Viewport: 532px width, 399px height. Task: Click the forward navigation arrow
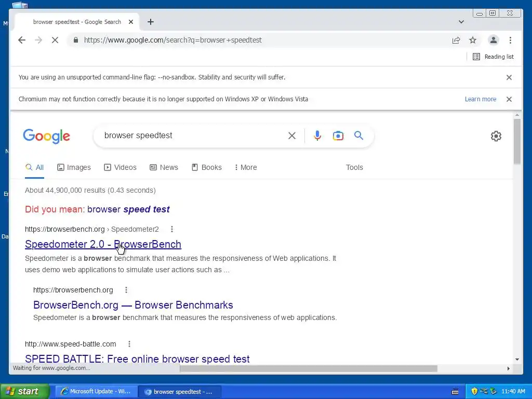38,40
